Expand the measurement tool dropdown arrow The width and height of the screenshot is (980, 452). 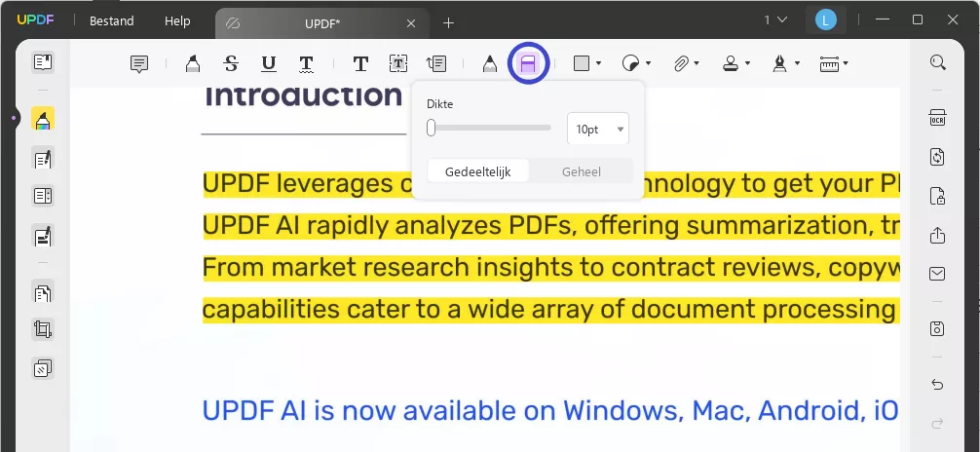pyautogui.click(x=846, y=63)
